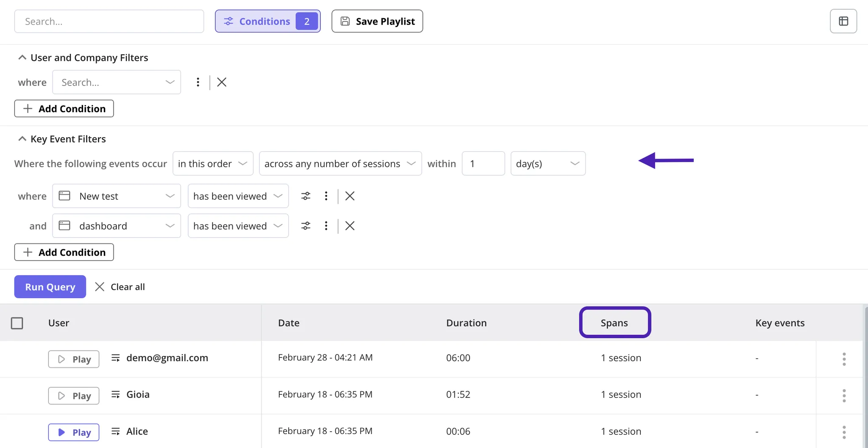
Task: Click the 00:06 duration cell
Action: (458, 431)
